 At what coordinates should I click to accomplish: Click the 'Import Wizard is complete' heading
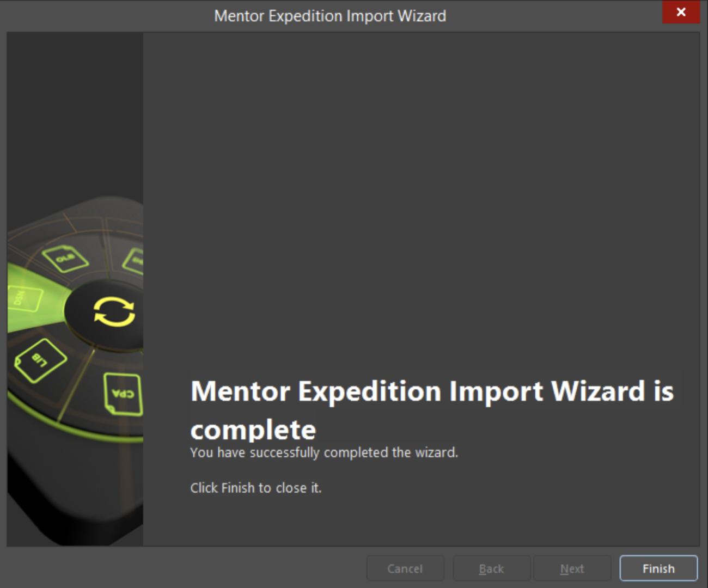(432, 410)
